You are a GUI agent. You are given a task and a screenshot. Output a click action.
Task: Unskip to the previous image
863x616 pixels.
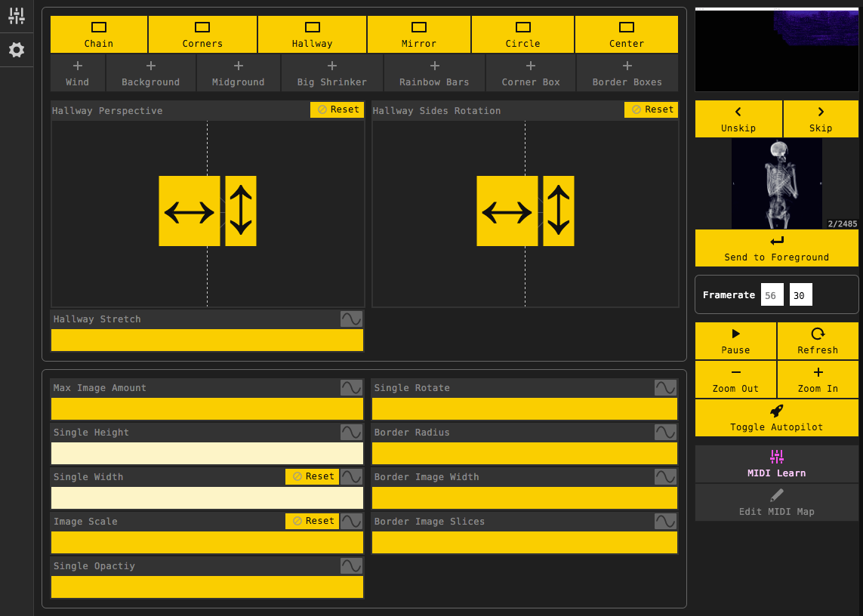[738, 119]
